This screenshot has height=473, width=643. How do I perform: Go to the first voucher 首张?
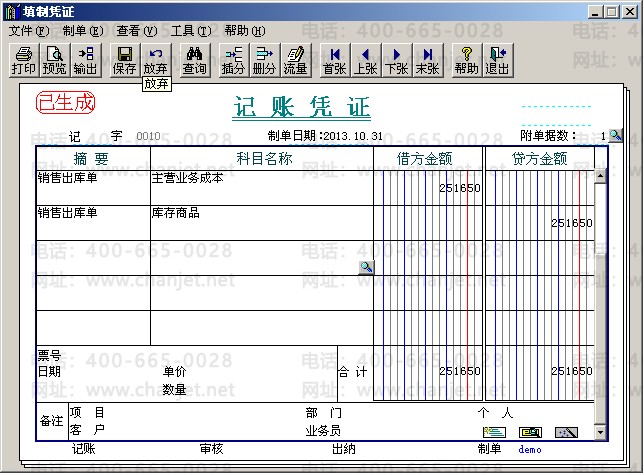click(x=335, y=61)
